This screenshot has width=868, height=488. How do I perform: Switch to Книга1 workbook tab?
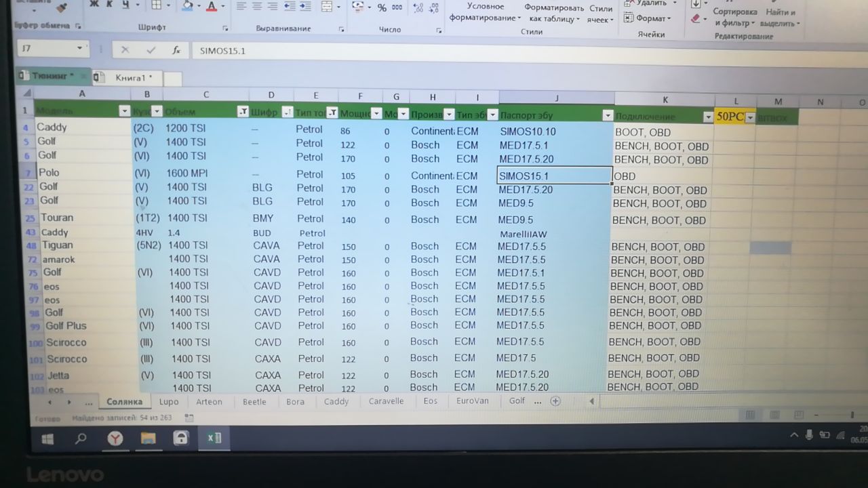click(x=129, y=78)
